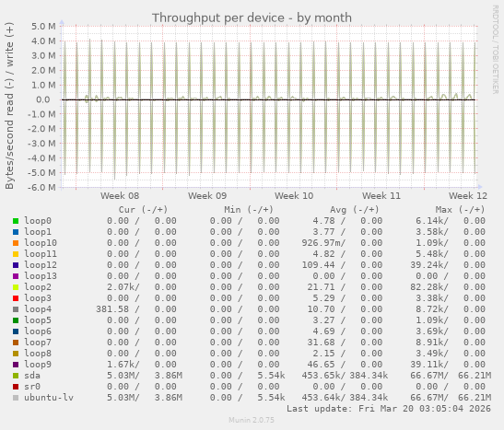
Task: Select the loop2 legend label
Action: (x=38, y=286)
